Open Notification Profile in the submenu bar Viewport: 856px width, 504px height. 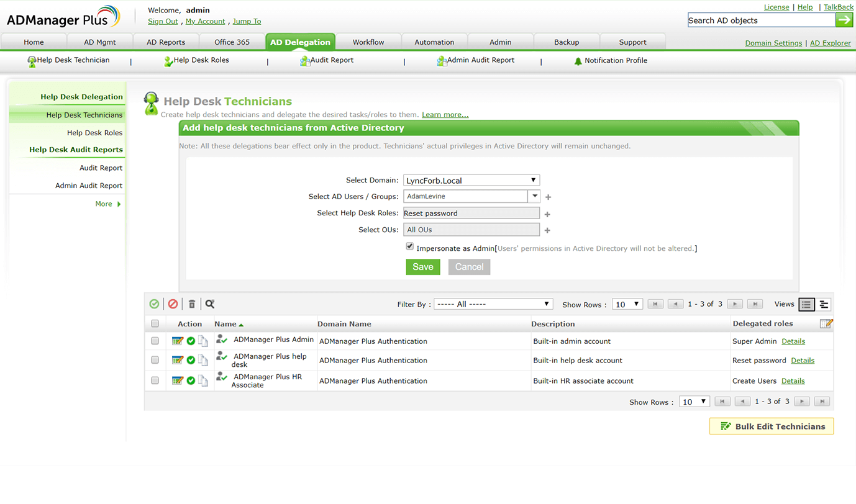click(x=610, y=60)
